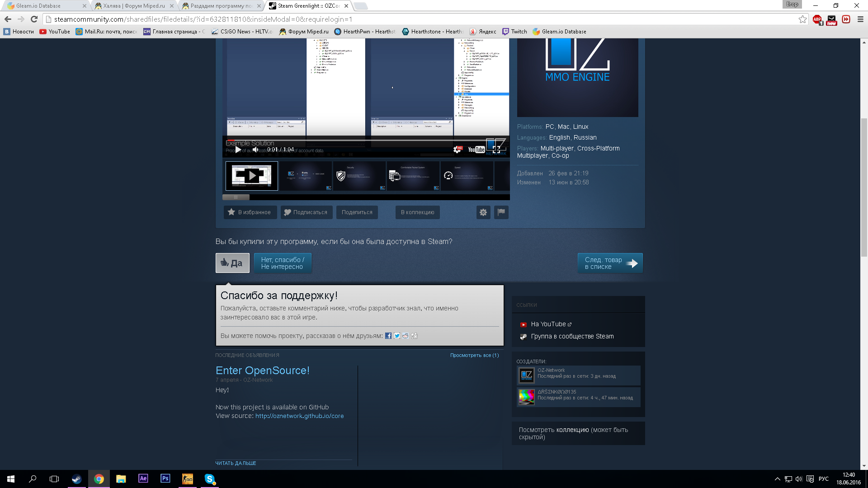The image size is (868, 488).
Task: Click the thumbnail strip scrollbar handle
Action: click(236, 197)
